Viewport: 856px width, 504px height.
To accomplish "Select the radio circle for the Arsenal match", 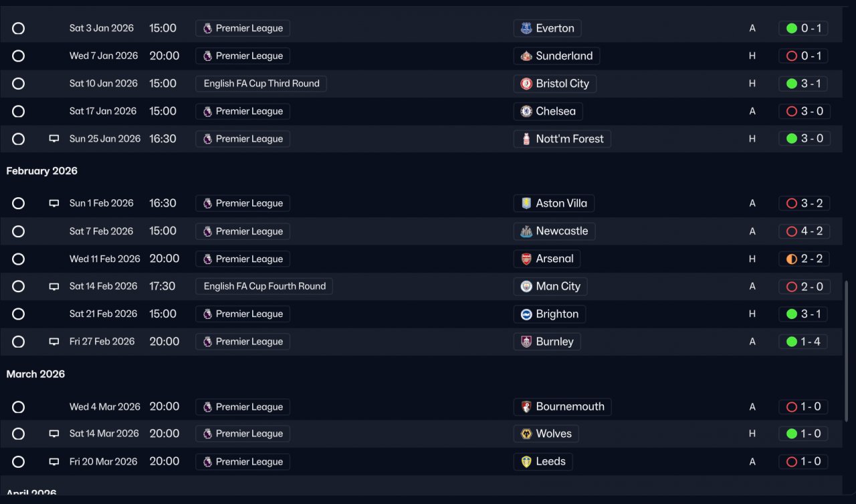I will [x=19, y=259].
